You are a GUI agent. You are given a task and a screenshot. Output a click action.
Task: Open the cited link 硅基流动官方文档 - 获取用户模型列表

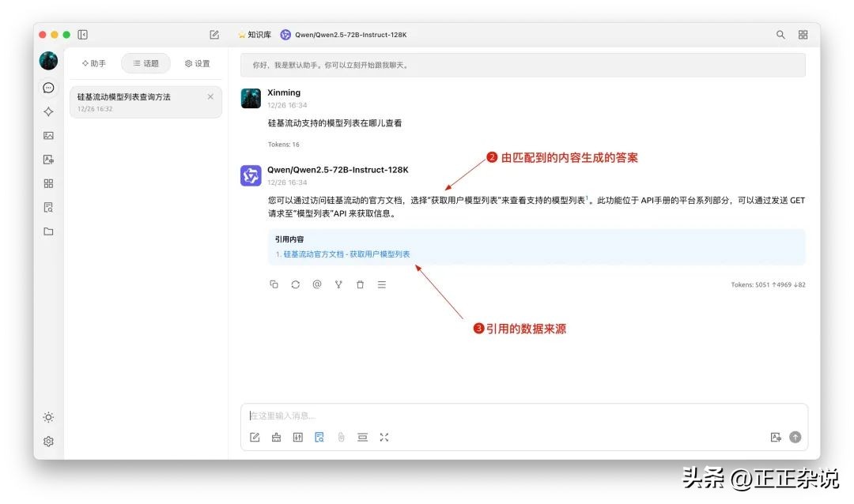point(346,254)
